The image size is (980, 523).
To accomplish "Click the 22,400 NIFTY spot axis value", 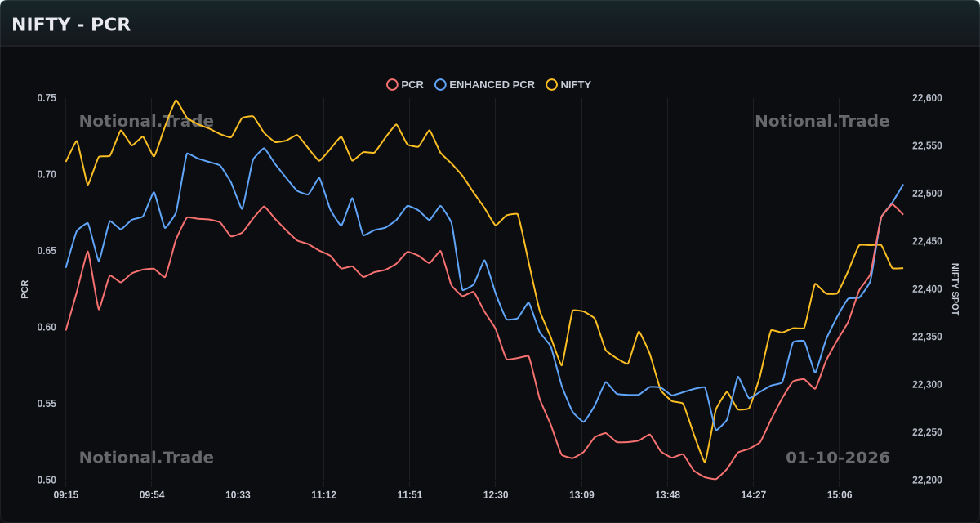I will (927, 289).
